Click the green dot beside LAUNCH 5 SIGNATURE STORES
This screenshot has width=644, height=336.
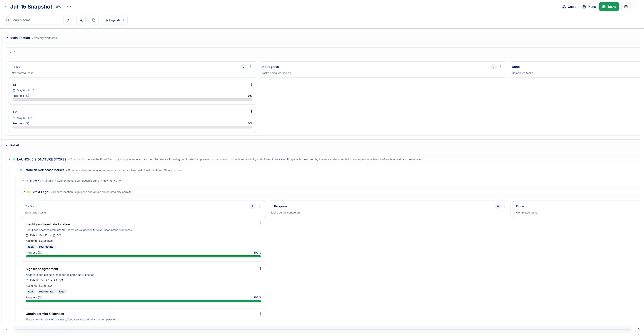[x=14, y=159]
